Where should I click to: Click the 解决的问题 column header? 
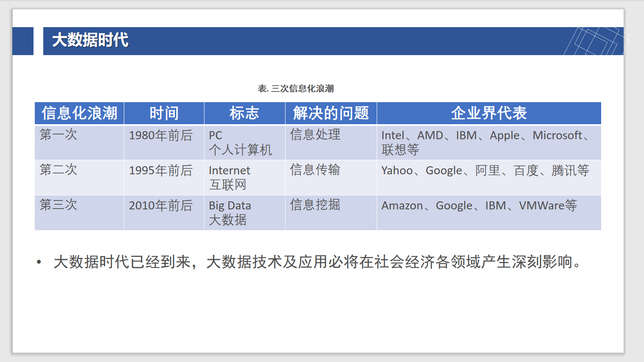tap(331, 113)
